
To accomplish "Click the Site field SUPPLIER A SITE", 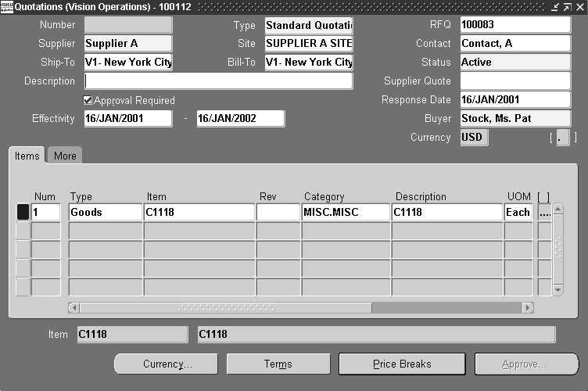I will [309, 44].
